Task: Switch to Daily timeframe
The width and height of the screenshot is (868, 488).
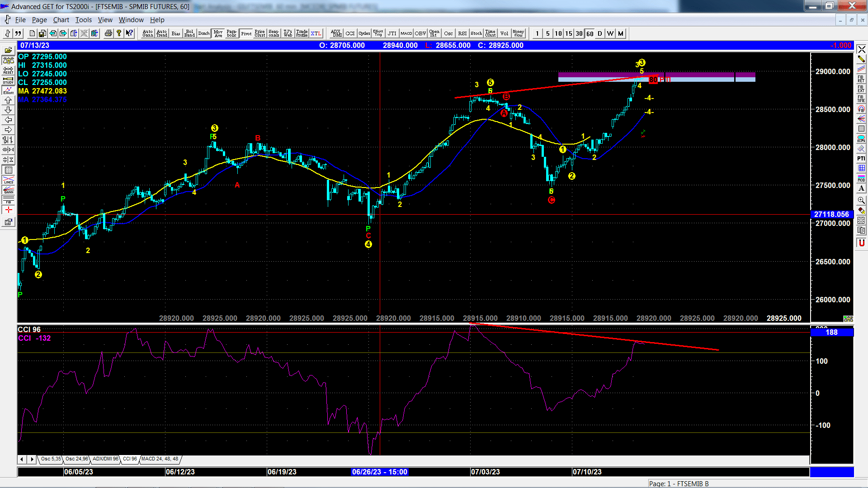Action: (600, 33)
